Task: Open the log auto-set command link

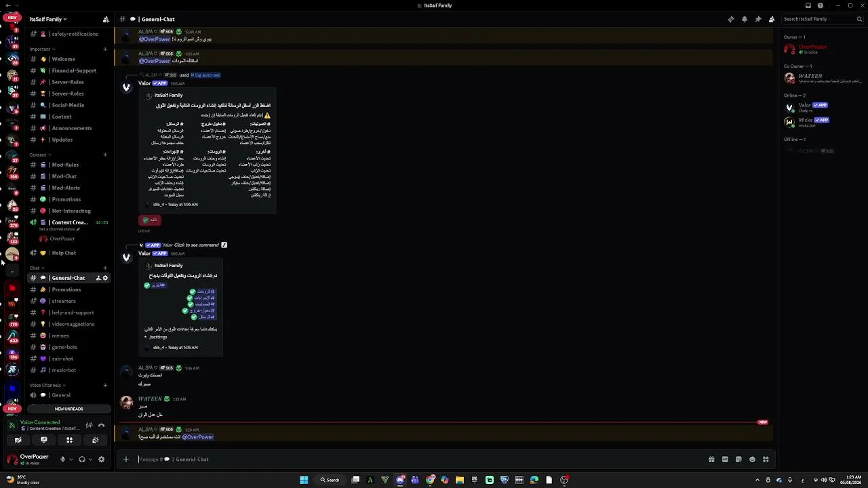Action: click(205, 75)
